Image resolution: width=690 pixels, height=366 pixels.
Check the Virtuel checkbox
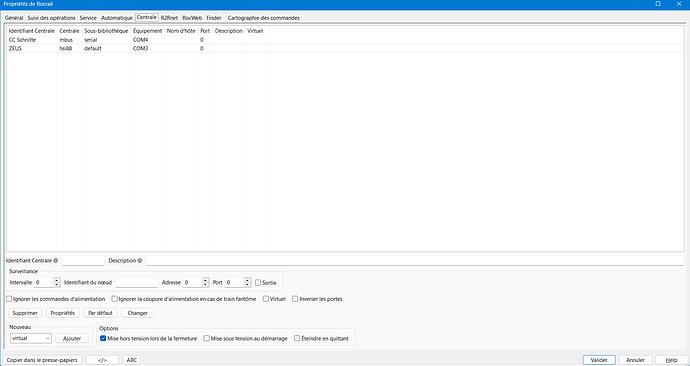pos(266,299)
